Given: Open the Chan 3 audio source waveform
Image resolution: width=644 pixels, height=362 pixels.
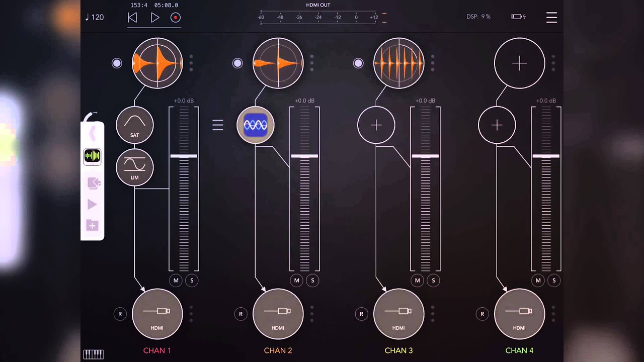Looking at the screenshot, I should pyautogui.click(x=398, y=63).
